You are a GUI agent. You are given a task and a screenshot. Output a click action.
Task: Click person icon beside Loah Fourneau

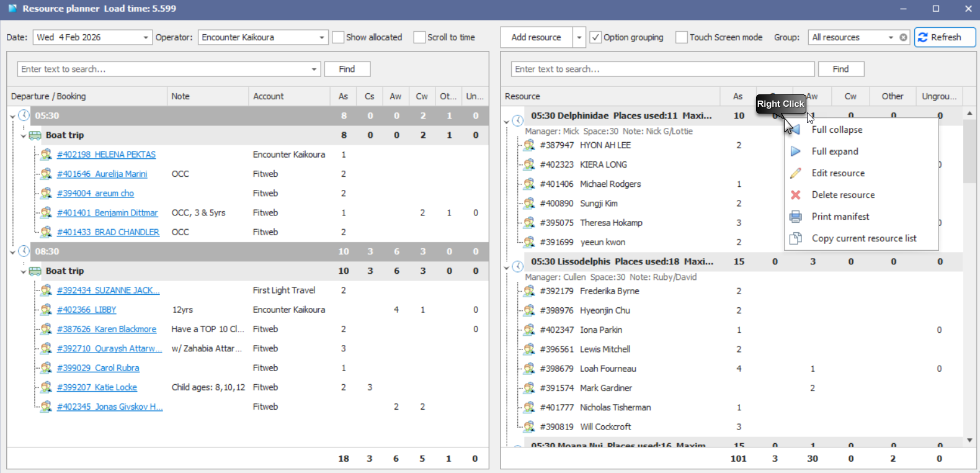pyautogui.click(x=529, y=368)
